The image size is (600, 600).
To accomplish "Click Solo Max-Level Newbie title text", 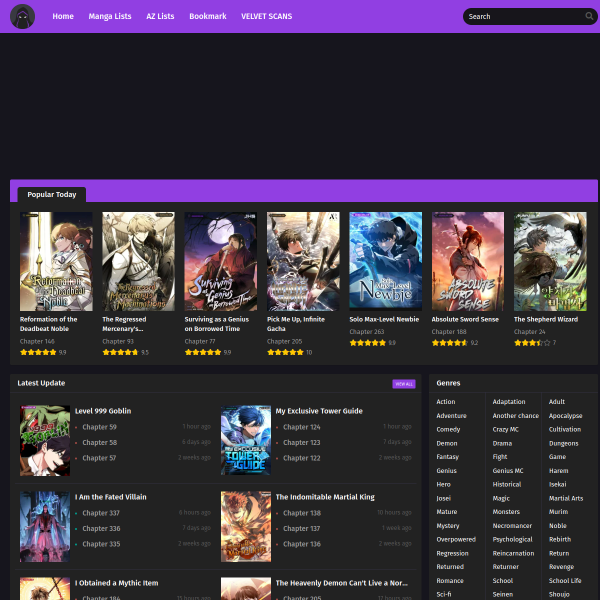I will 384,320.
